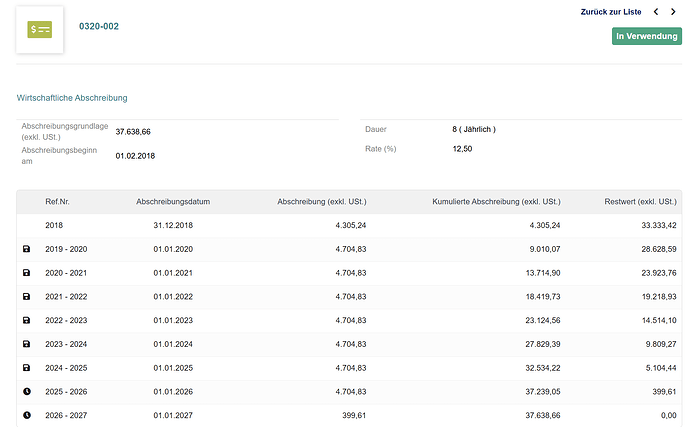Select cumulative value 13.714,90
The width and height of the screenshot is (690, 427).
pyautogui.click(x=543, y=273)
